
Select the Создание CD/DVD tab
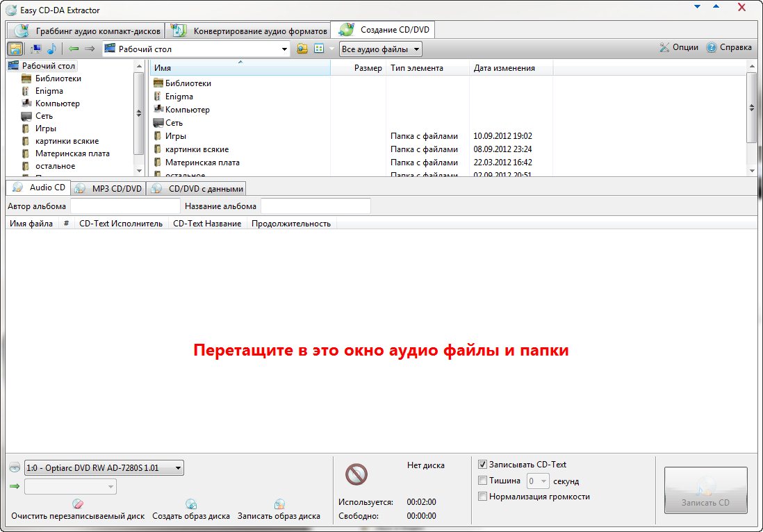pos(383,30)
